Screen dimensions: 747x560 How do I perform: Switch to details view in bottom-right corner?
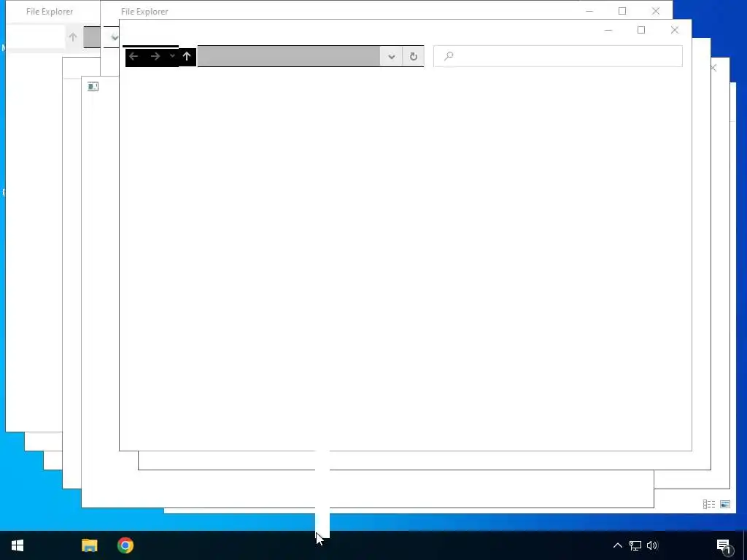709,505
